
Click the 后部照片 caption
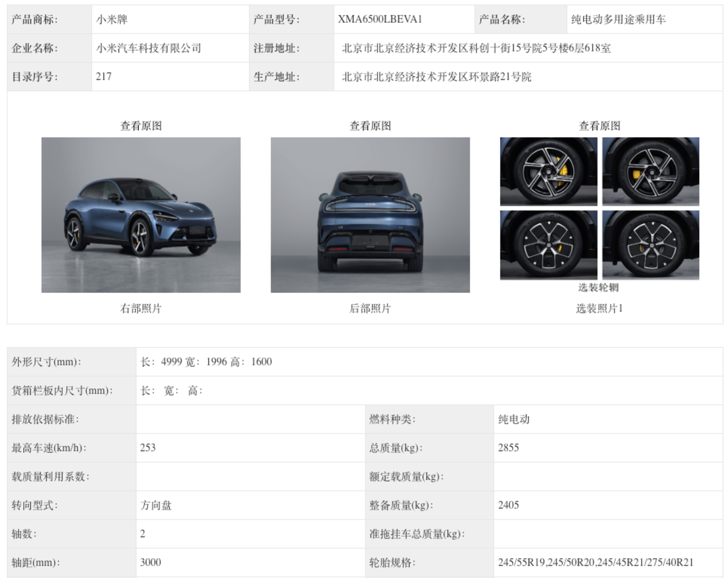pyautogui.click(x=370, y=308)
